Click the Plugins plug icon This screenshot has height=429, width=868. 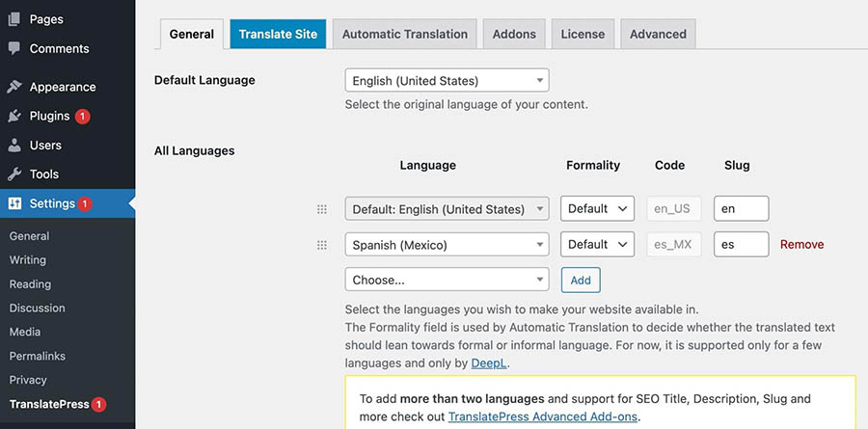[x=14, y=116]
